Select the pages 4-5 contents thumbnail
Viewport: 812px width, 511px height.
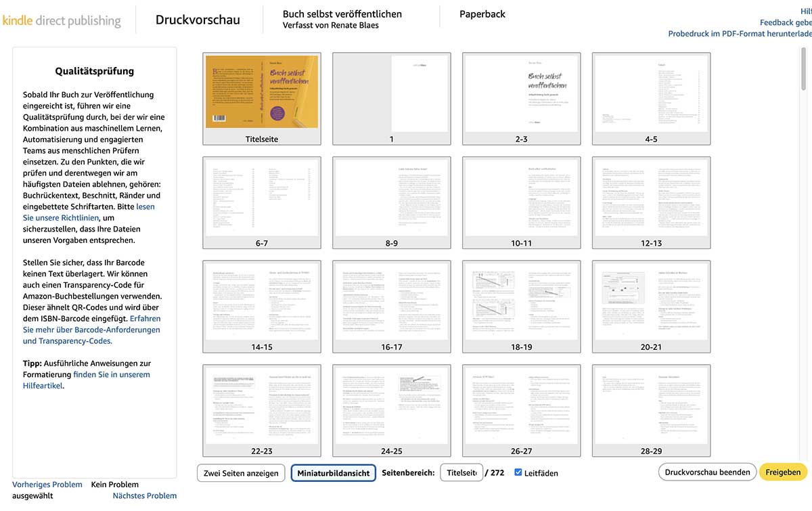coord(651,92)
